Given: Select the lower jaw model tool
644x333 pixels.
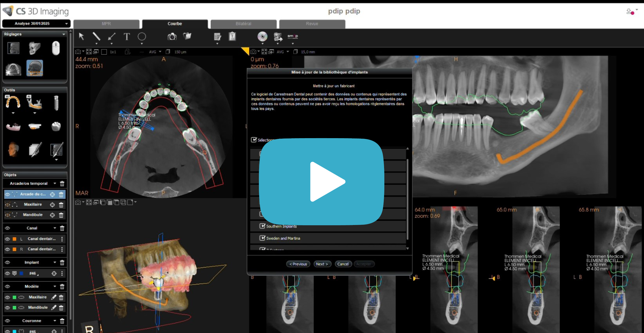Looking at the screenshot, I should tap(13, 127).
